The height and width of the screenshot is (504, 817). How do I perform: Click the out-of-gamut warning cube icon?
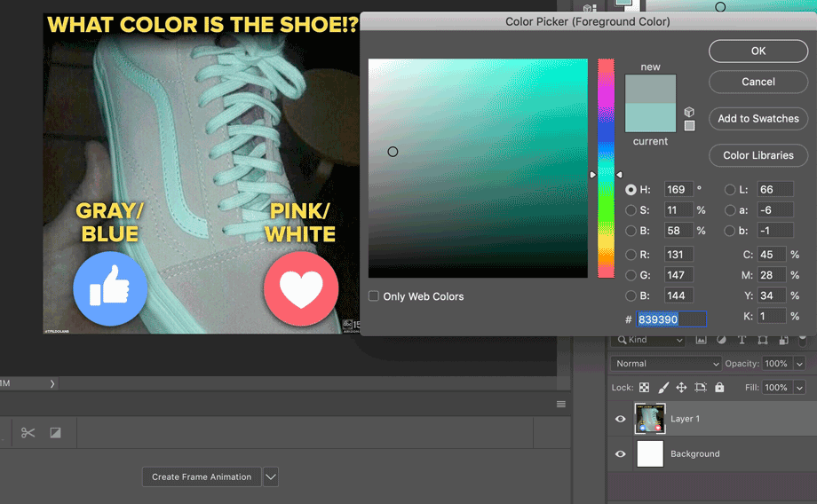[x=689, y=112]
